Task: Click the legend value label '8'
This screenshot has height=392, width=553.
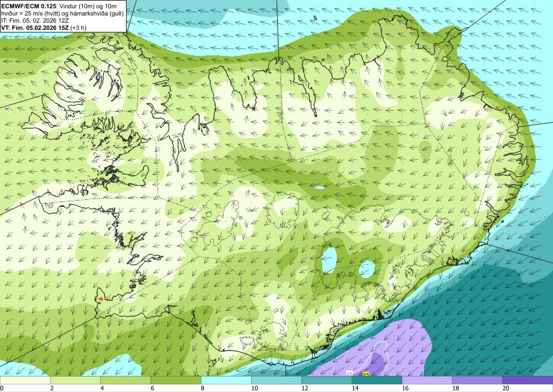Action: click(x=202, y=389)
